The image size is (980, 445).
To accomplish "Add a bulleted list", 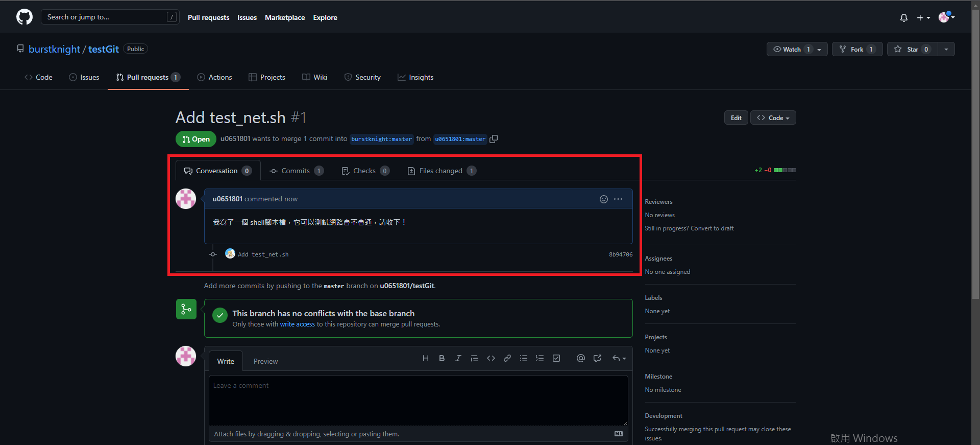I will click(524, 358).
